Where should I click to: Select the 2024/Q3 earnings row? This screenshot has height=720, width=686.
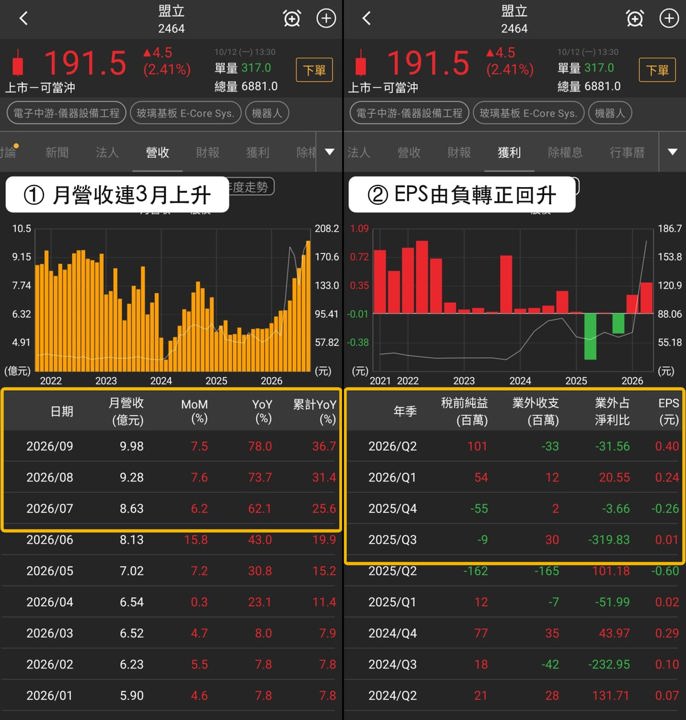coord(514,665)
